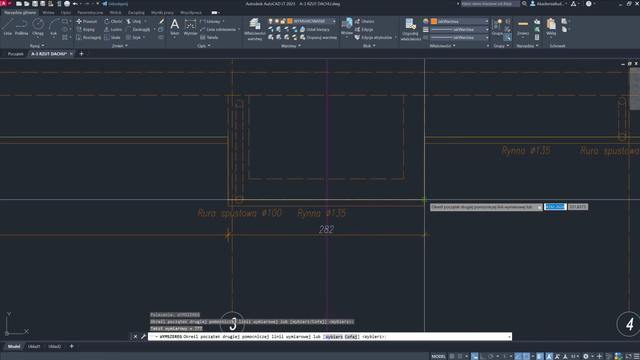
Task: Select the Linia (line) drawing tool
Action: click(x=7, y=27)
